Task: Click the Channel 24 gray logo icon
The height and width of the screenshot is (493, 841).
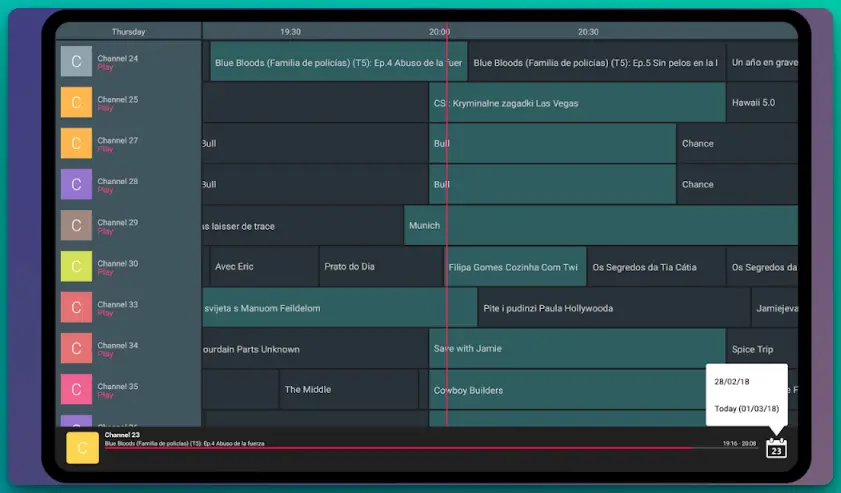Action: coord(76,62)
